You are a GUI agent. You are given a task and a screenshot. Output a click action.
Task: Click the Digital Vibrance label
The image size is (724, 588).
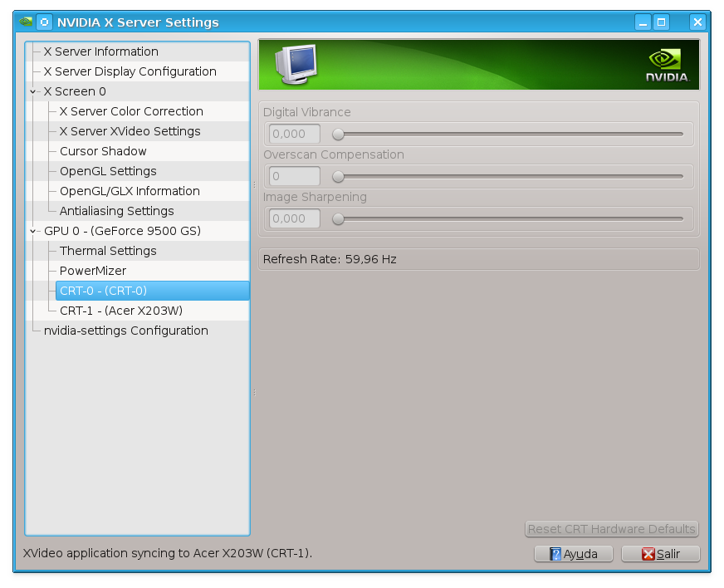tap(307, 112)
